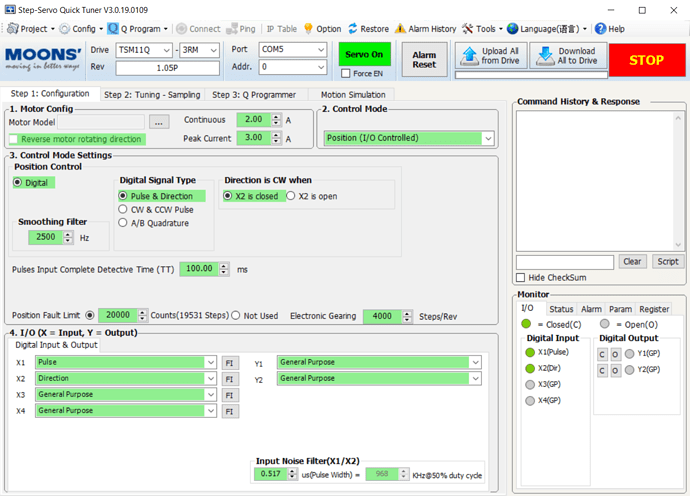Check the Hide CheckSum box
690x496 pixels.
pyautogui.click(x=521, y=278)
